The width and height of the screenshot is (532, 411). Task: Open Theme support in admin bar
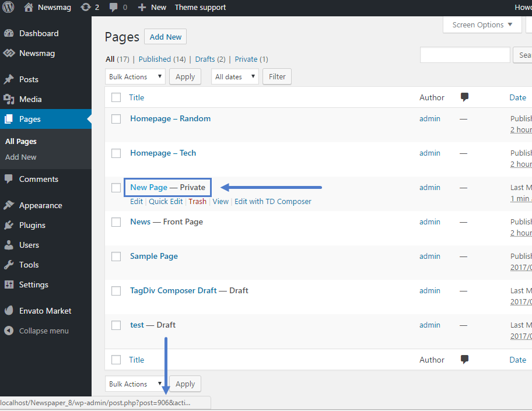200,8
